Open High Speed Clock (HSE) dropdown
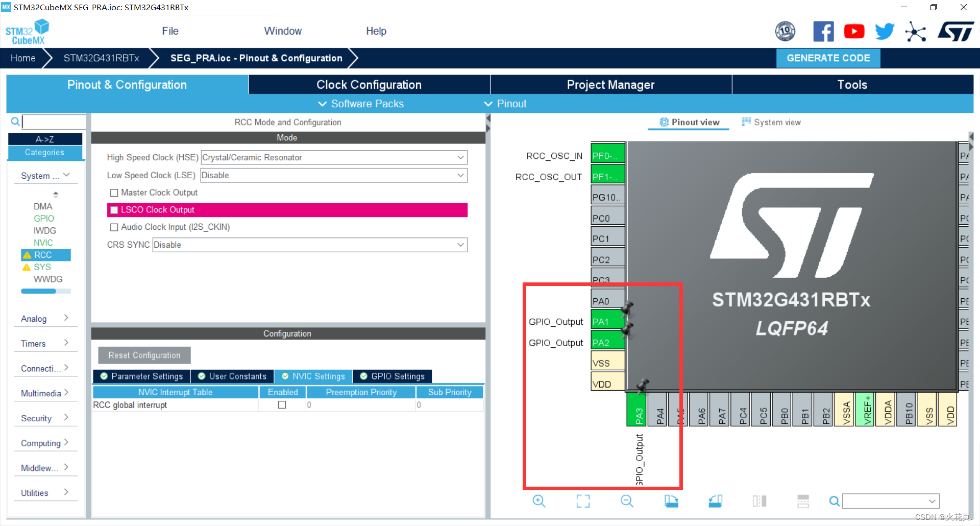Viewport: 980px width, 526px height. tap(334, 157)
